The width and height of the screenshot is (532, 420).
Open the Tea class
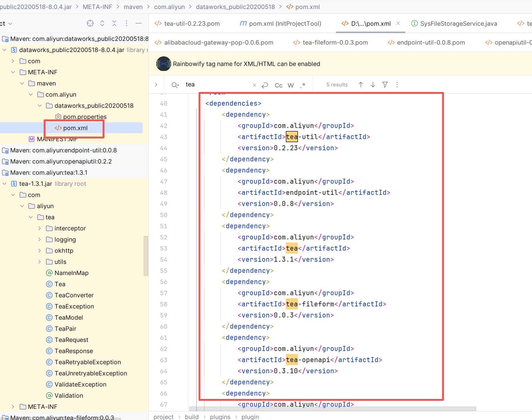tap(56, 284)
